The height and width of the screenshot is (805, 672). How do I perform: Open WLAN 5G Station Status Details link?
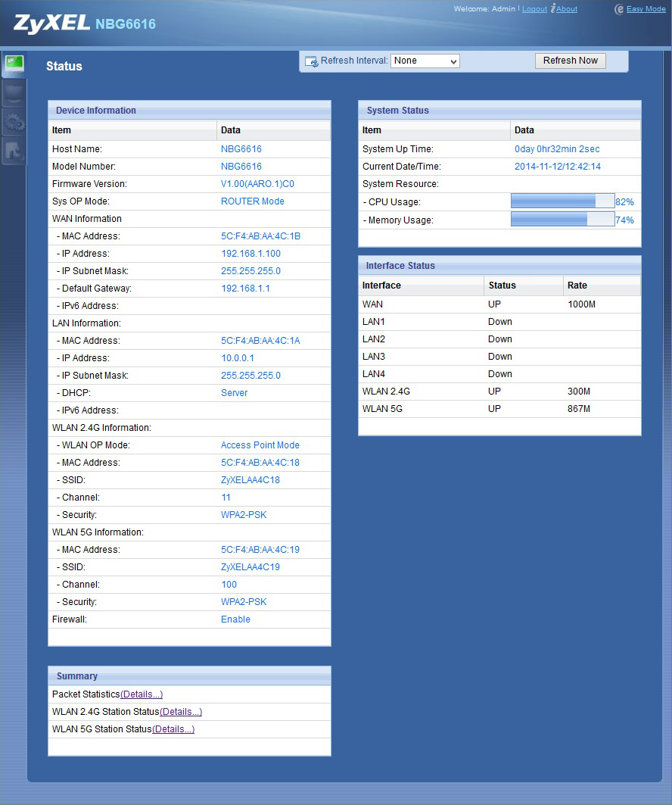click(173, 729)
